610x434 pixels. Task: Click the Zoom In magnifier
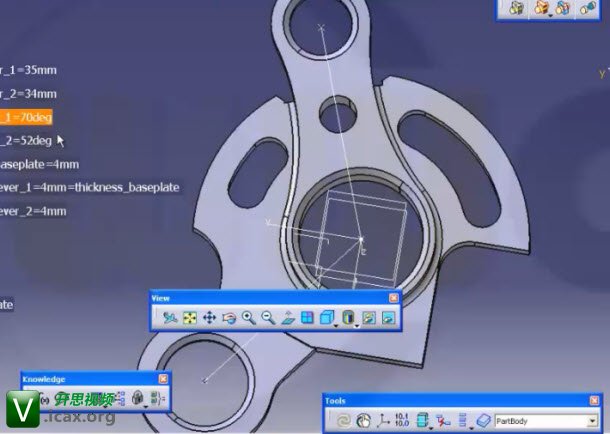click(249, 318)
